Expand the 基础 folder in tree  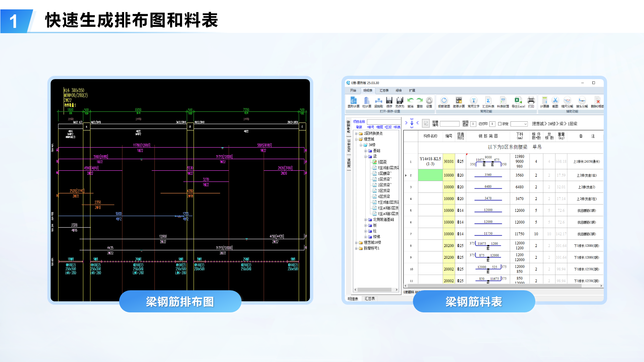(x=366, y=151)
